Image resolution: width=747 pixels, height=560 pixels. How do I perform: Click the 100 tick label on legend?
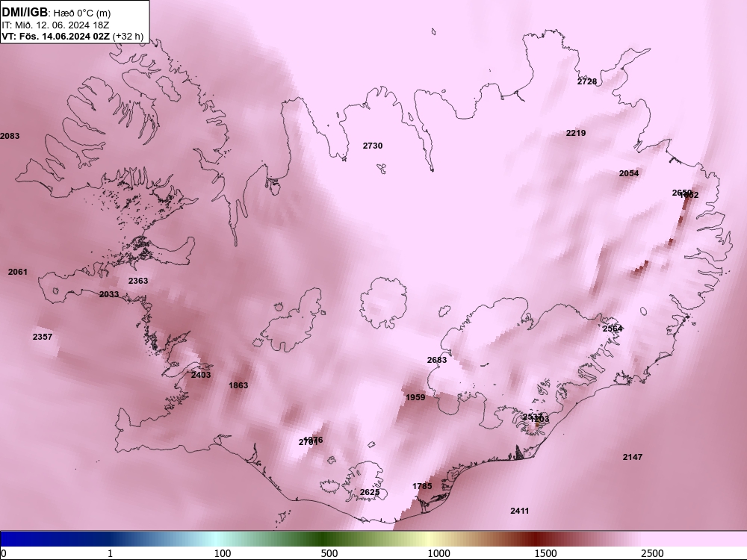(223, 553)
